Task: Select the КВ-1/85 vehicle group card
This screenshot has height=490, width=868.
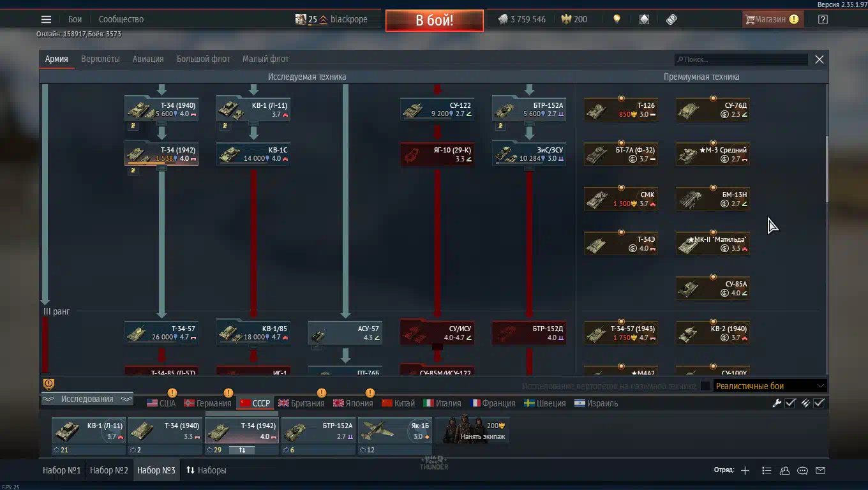Action: point(253,332)
